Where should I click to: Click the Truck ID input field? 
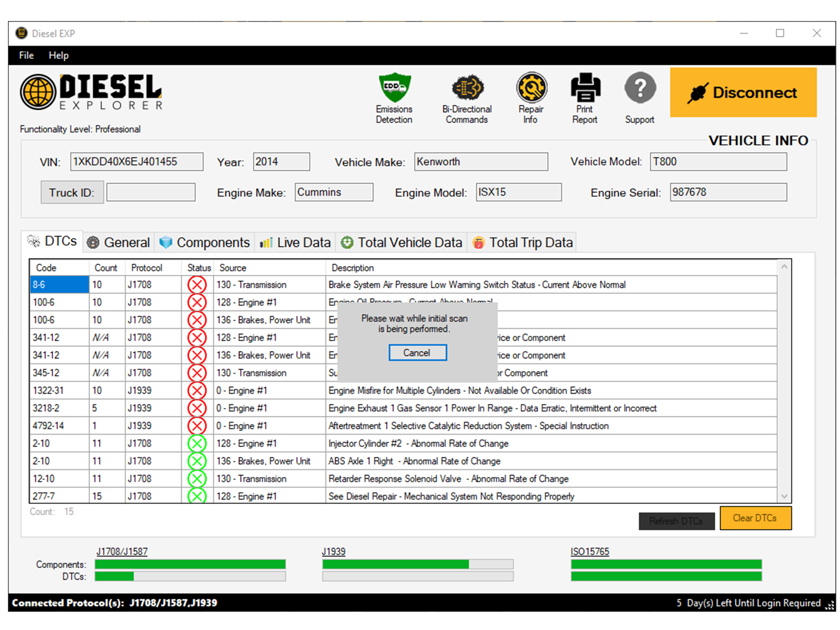coord(150,192)
